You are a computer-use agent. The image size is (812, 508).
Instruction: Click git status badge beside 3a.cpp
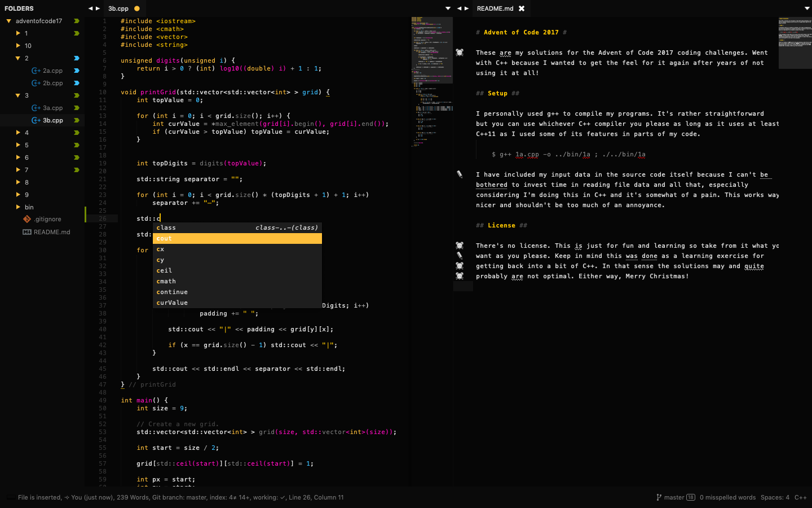tap(77, 108)
